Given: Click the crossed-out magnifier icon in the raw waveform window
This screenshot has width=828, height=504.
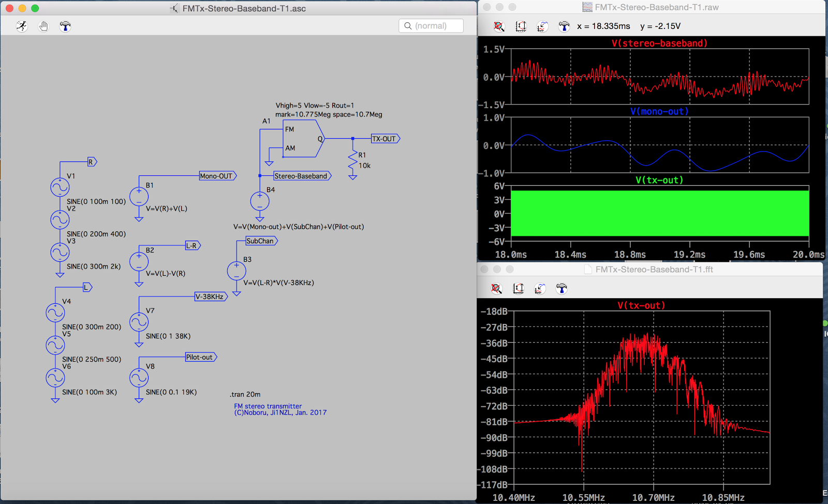Looking at the screenshot, I should [x=498, y=26].
